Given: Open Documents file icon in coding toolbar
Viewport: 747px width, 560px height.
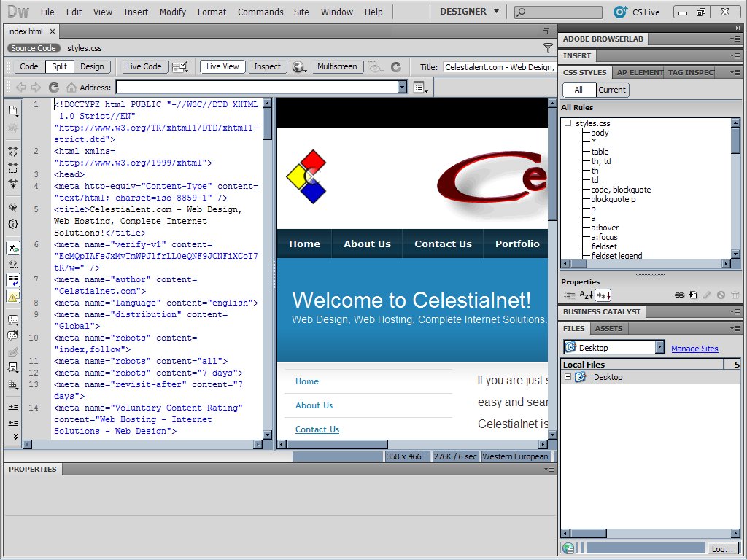Looking at the screenshot, I should pyautogui.click(x=13, y=111).
